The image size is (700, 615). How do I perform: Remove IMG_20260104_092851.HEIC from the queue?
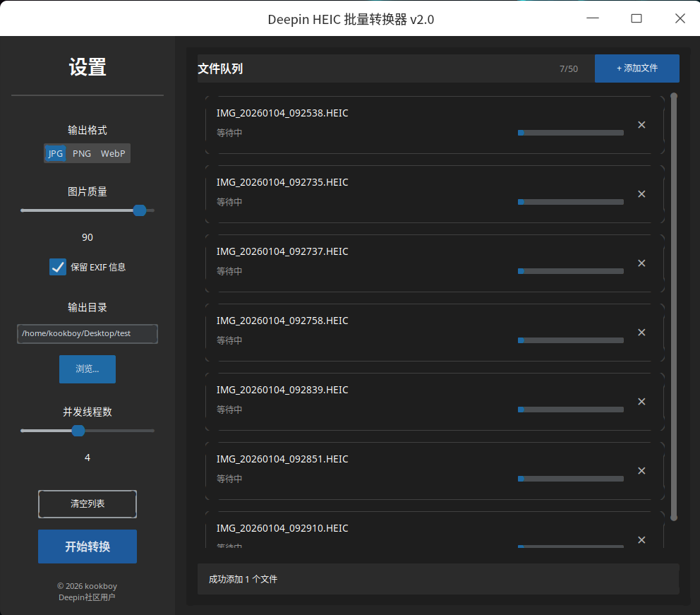(x=641, y=471)
